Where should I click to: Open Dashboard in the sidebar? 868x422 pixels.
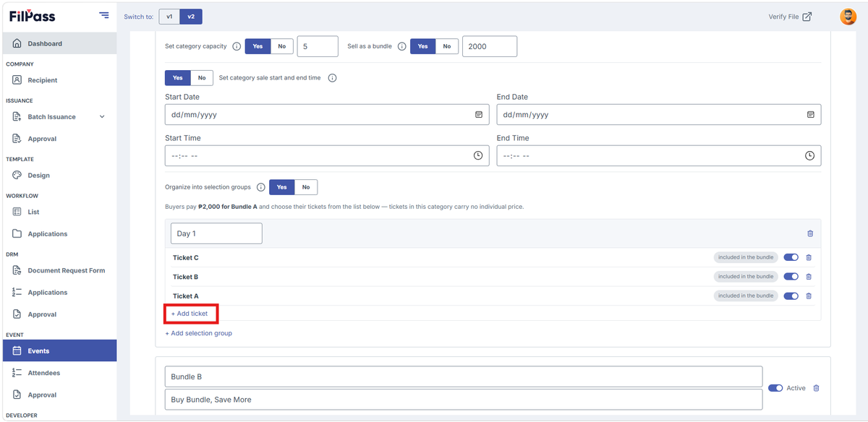pos(59,43)
